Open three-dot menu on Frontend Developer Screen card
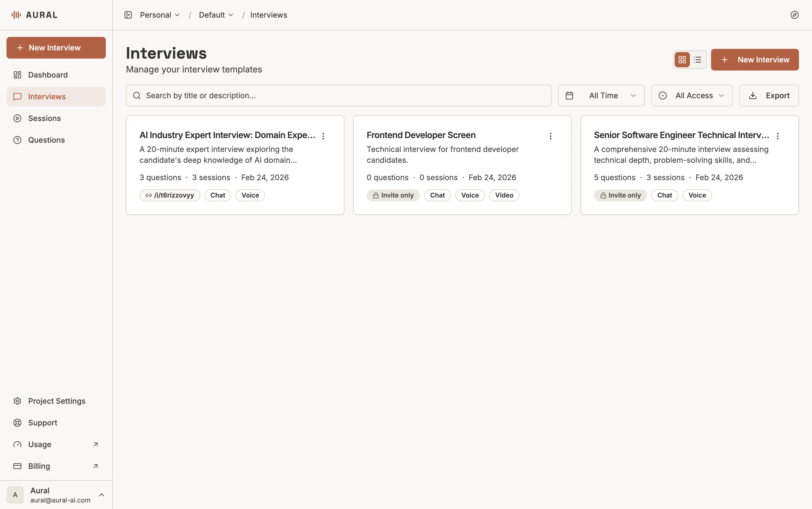 (550, 136)
